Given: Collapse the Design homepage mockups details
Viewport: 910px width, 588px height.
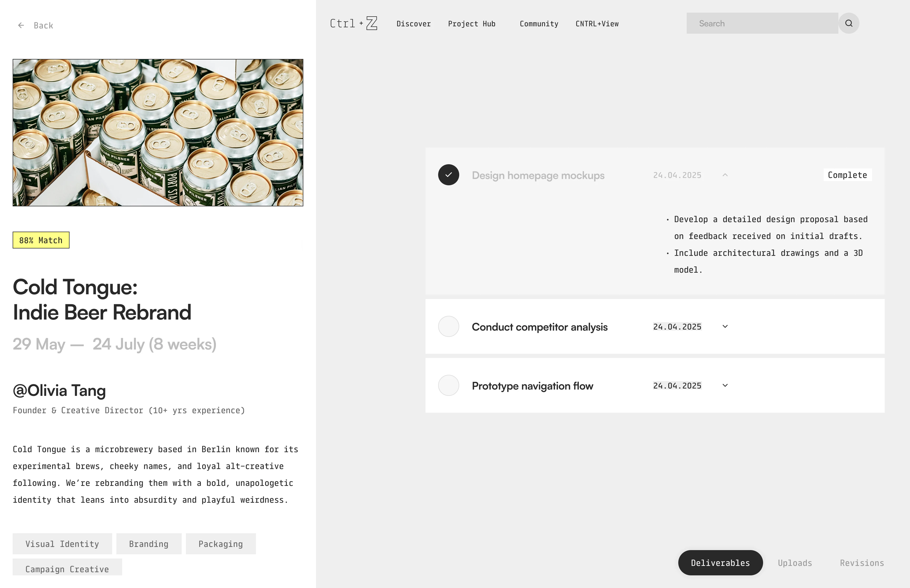Looking at the screenshot, I should click(725, 175).
